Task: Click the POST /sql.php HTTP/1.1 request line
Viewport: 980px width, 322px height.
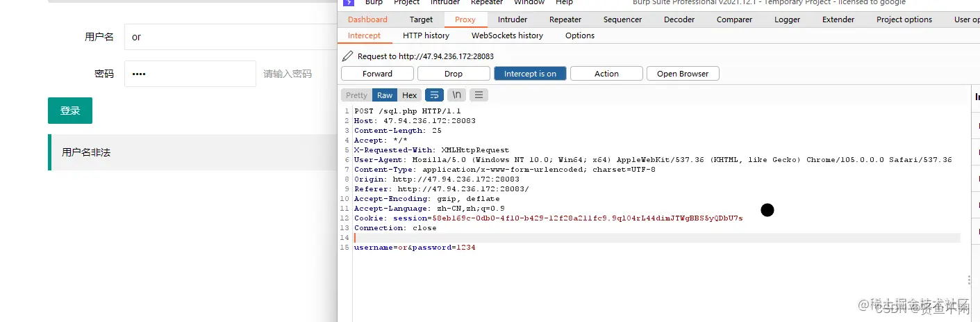Action: [408, 111]
